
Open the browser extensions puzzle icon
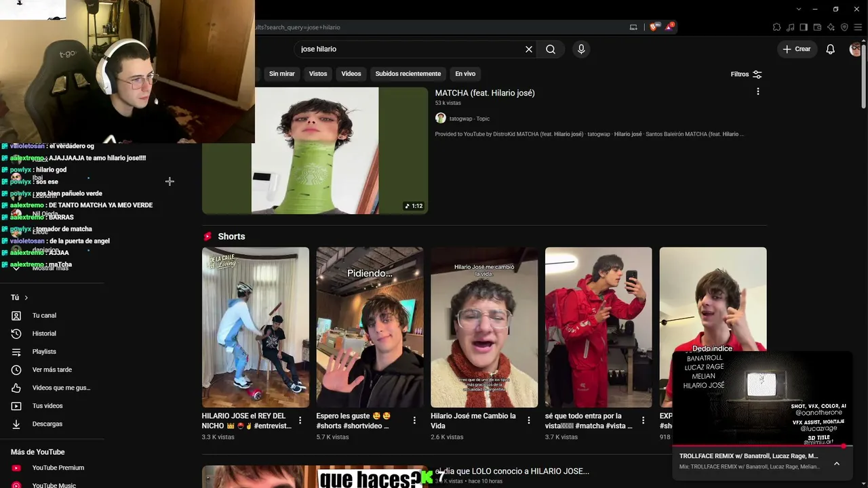click(776, 27)
